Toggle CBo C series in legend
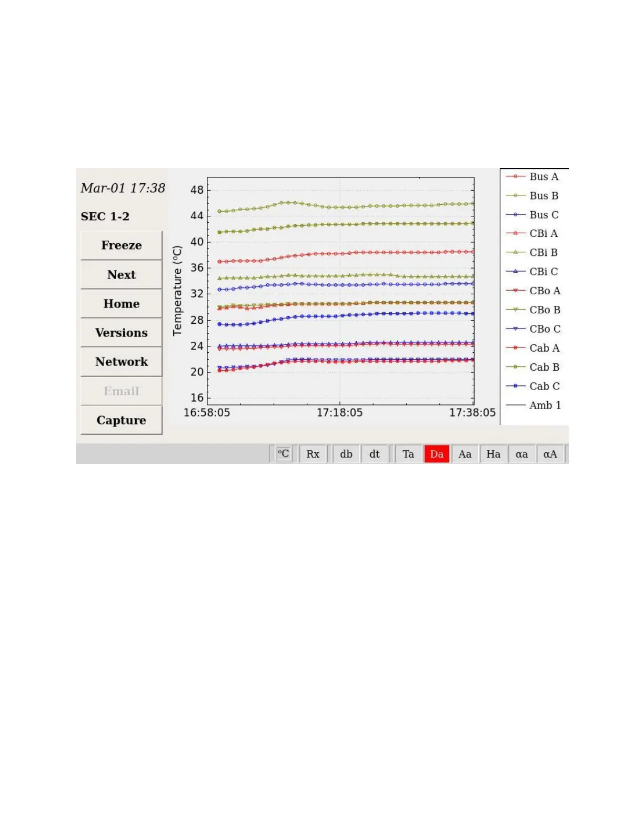The width and height of the screenshot is (644, 834). coord(533,329)
